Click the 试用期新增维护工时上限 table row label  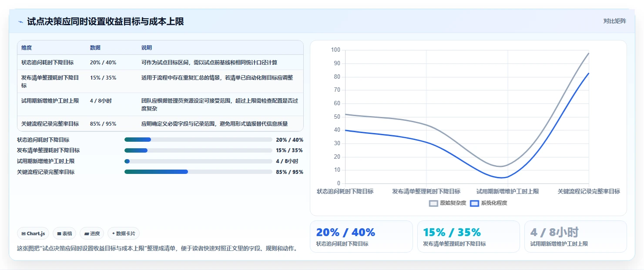pos(50,101)
